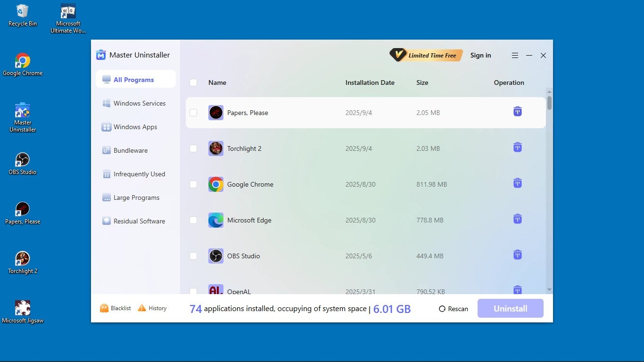Click the scrollbar up arrow
Viewport: 644px width, 362px height.
[x=549, y=92]
